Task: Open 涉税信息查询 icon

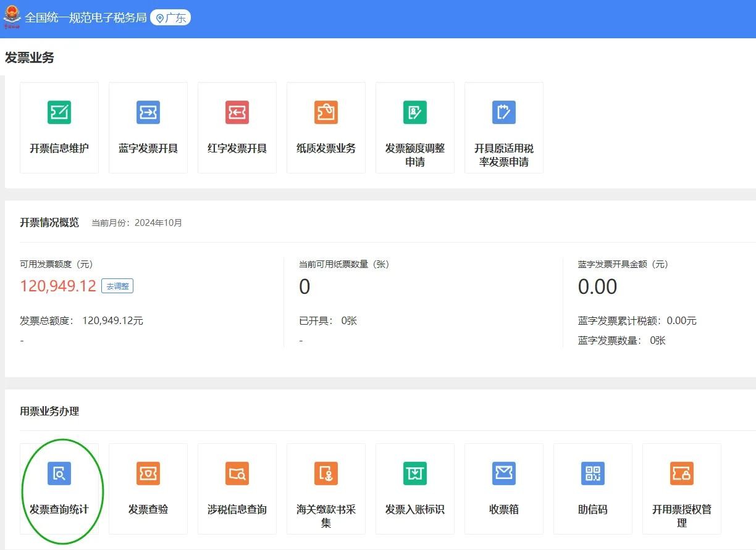Action: coord(237,473)
